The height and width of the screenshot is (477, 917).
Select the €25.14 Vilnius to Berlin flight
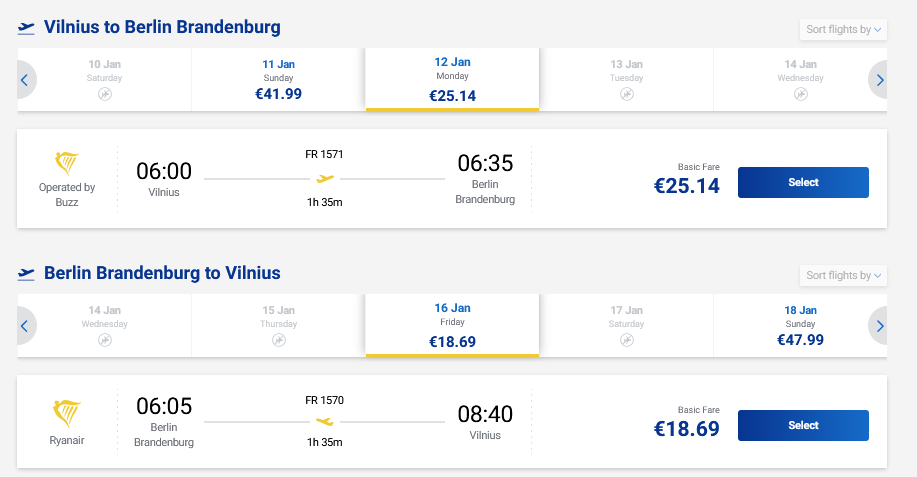[x=802, y=183]
